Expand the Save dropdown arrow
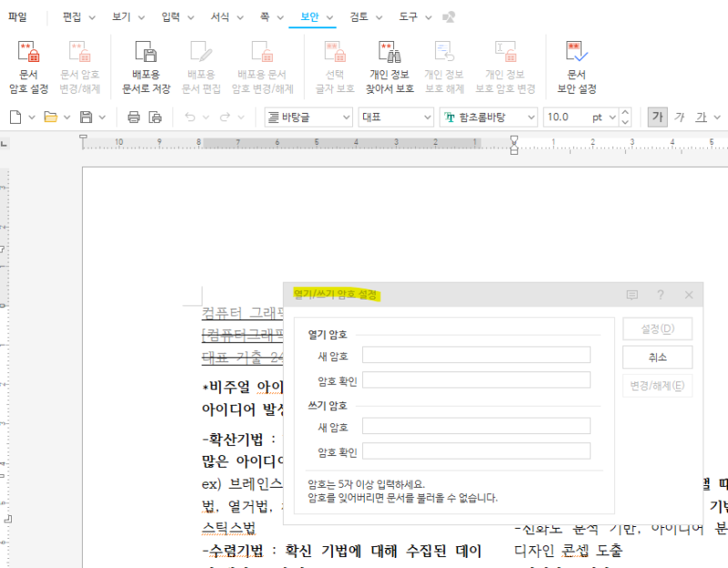 (x=102, y=117)
